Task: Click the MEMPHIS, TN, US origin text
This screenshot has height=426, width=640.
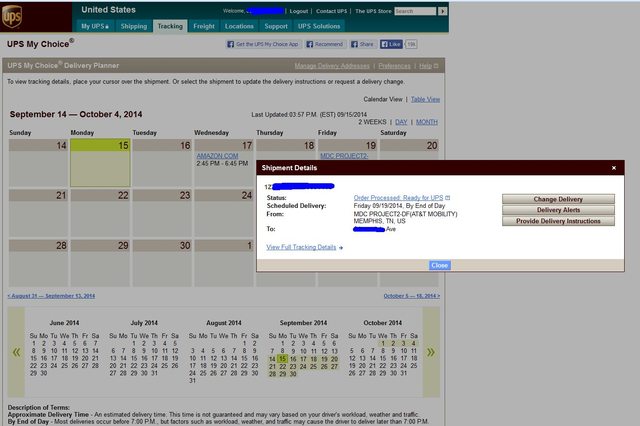Action: click(x=379, y=221)
